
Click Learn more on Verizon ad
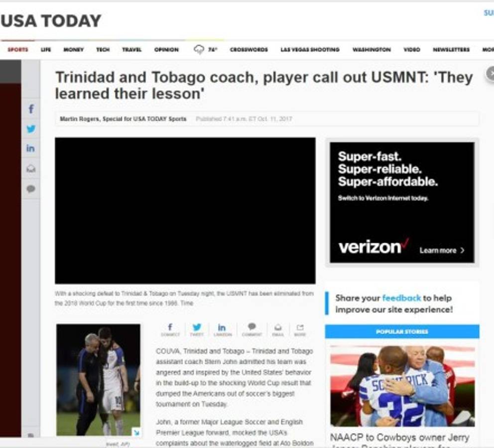442,250
